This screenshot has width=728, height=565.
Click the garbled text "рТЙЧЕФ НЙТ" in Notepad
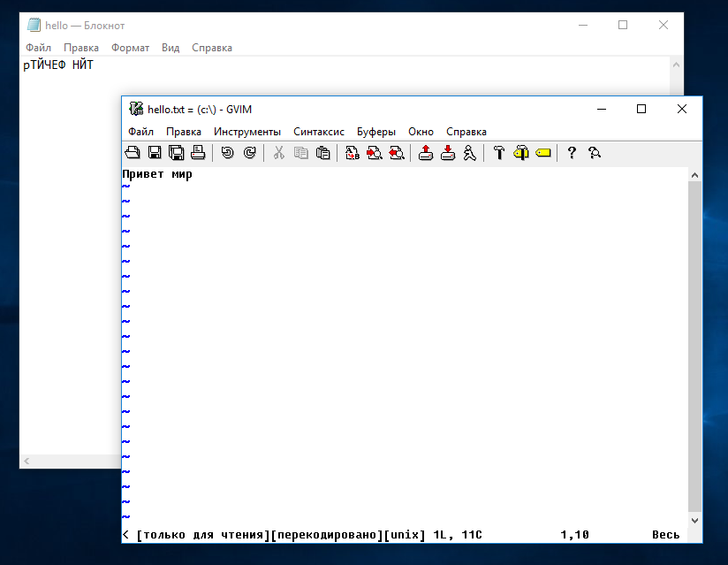58,65
